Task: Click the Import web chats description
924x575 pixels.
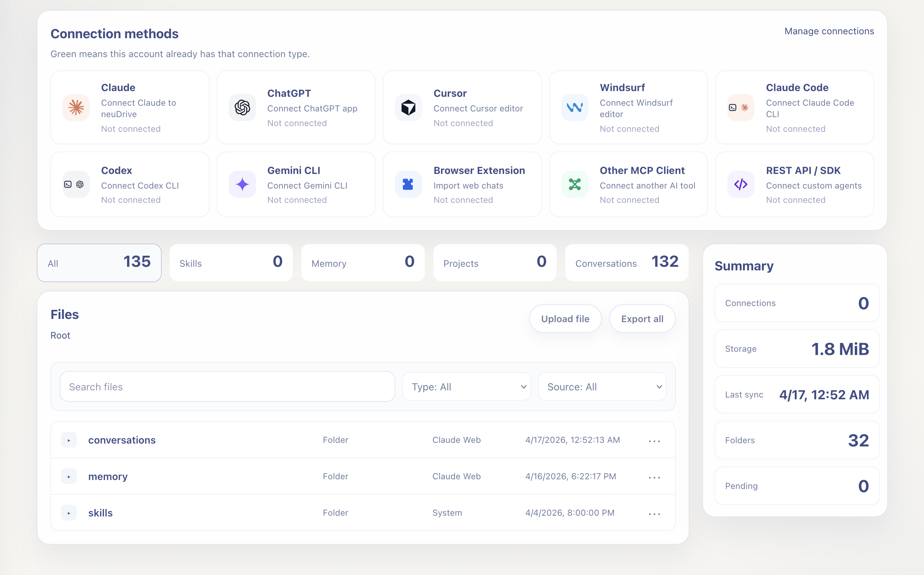Action: tap(468, 186)
